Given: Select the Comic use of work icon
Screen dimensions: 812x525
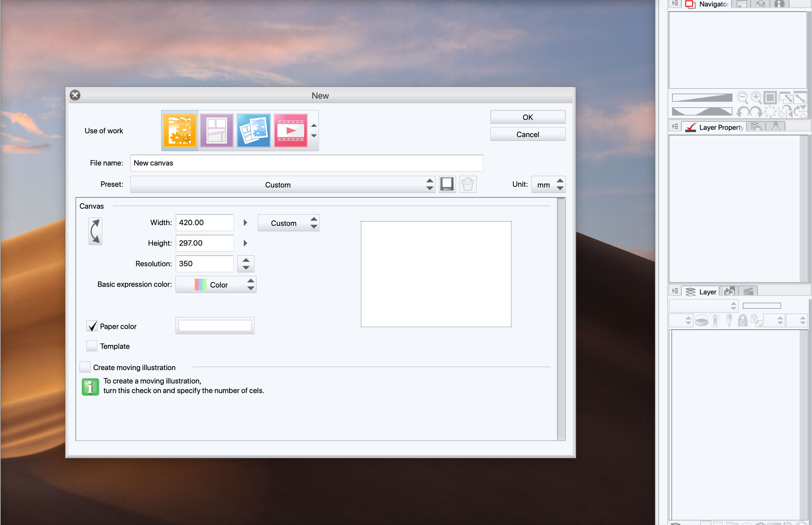Looking at the screenshot, I should [216, 131].
